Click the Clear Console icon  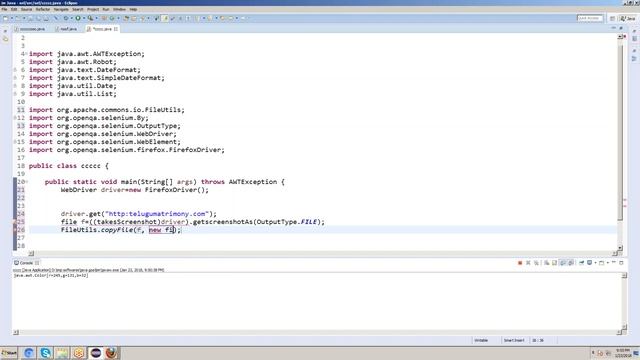(x=547, y=263)
